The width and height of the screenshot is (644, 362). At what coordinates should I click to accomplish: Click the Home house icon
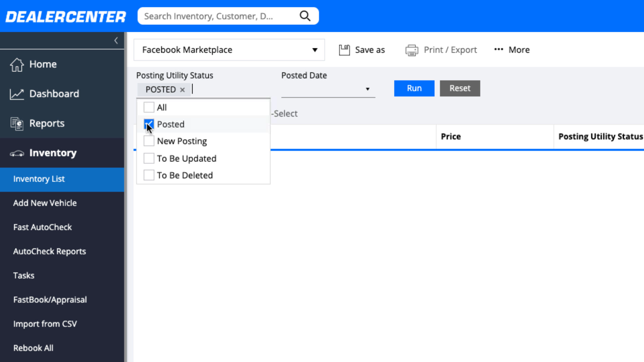click(17, 64)
